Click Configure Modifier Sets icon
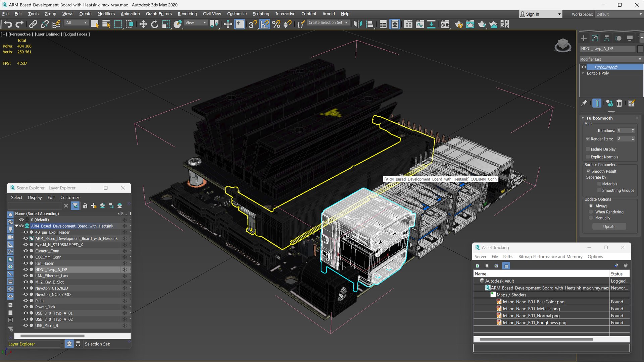The height and width of the screenshot is (362, 644). 632,103
